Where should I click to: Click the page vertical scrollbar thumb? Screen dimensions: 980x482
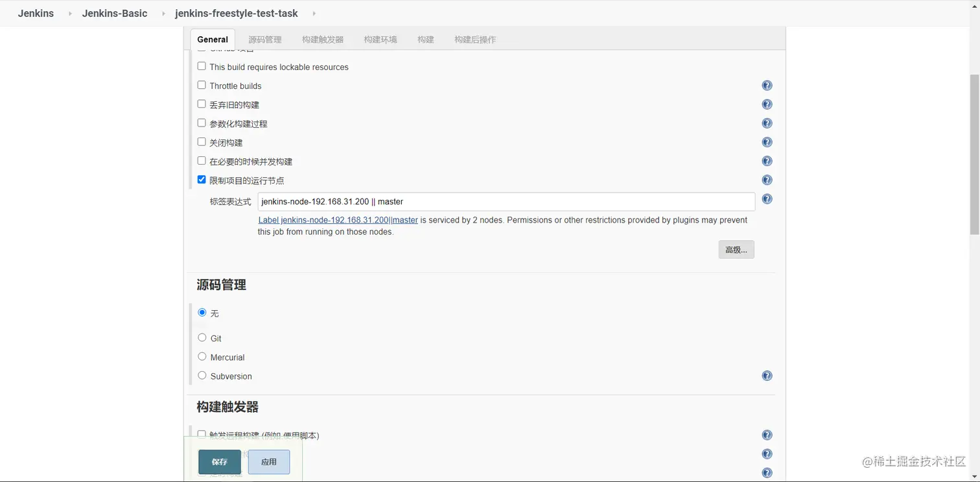click(974, 154)
